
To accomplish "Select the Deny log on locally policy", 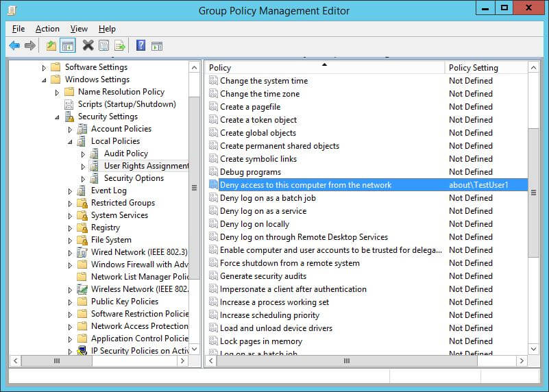I will pos(254,223).
